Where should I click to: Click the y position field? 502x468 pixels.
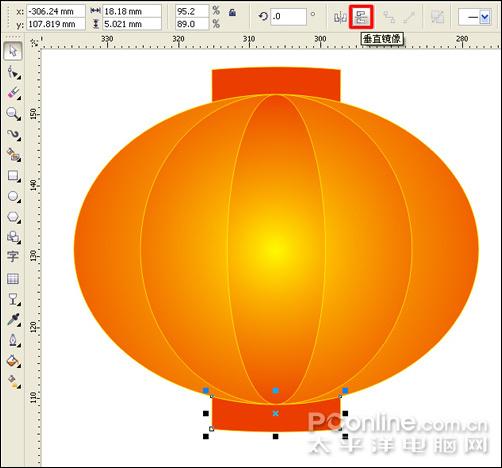[x=56, y=24]
